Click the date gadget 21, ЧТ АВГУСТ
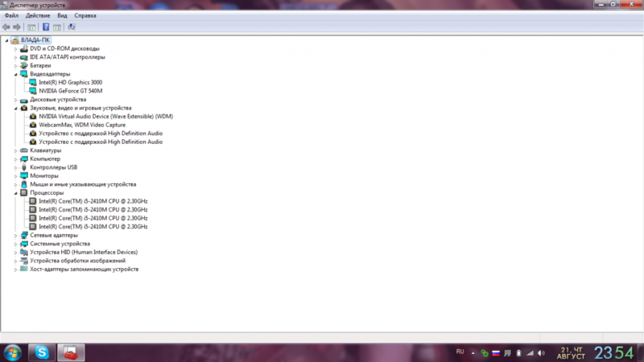The image size is (644, 362). [x=571, y=353]
